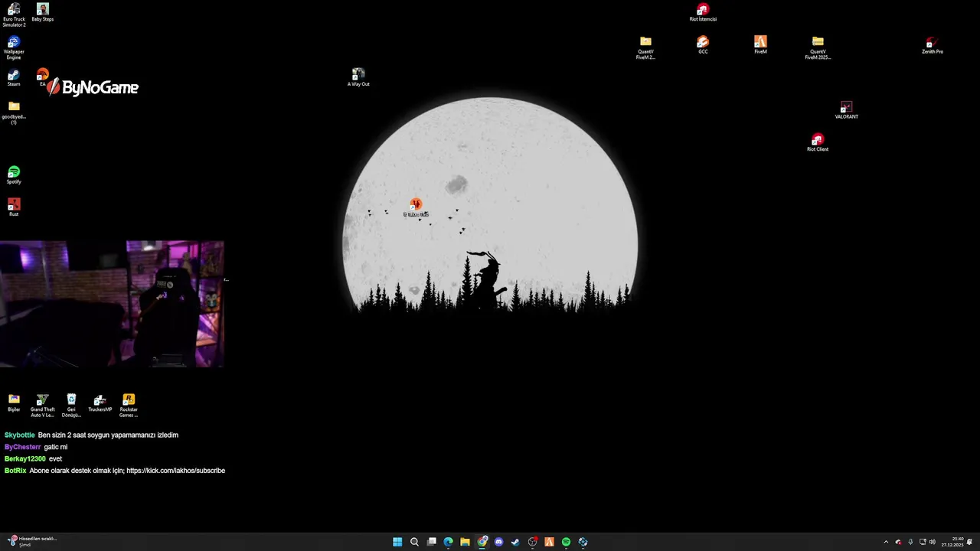Viewport: 980px width, 551px height.
Task: Select Grand Theft Auto V Le... shortcut
Action: point(43,406)
